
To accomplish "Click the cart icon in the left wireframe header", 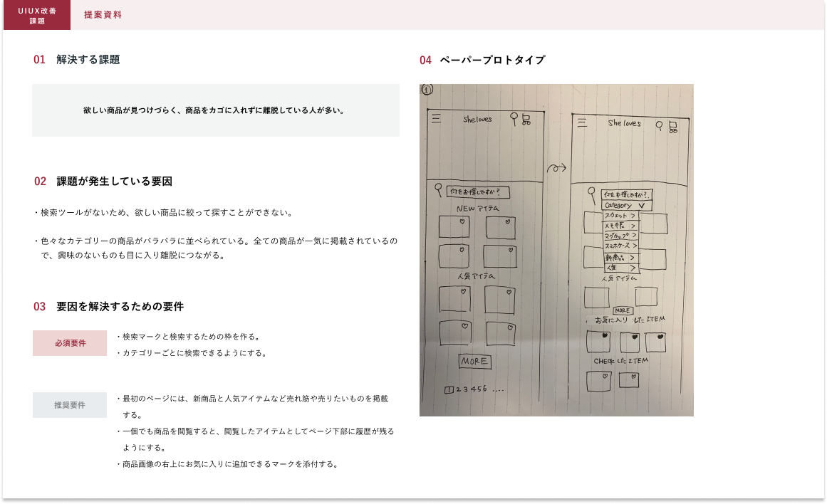I will pos(526,120).
